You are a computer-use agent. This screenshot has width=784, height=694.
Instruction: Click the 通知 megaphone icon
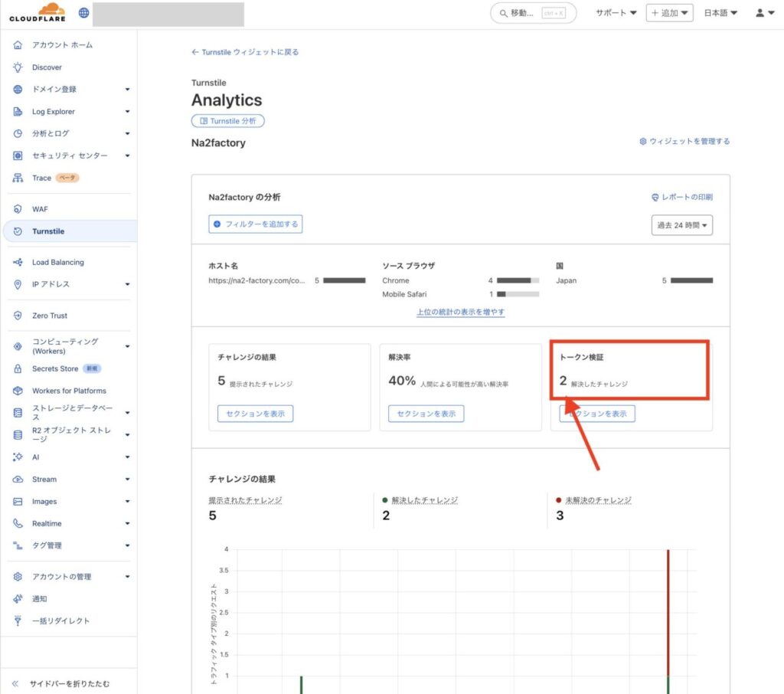[18, 598]
